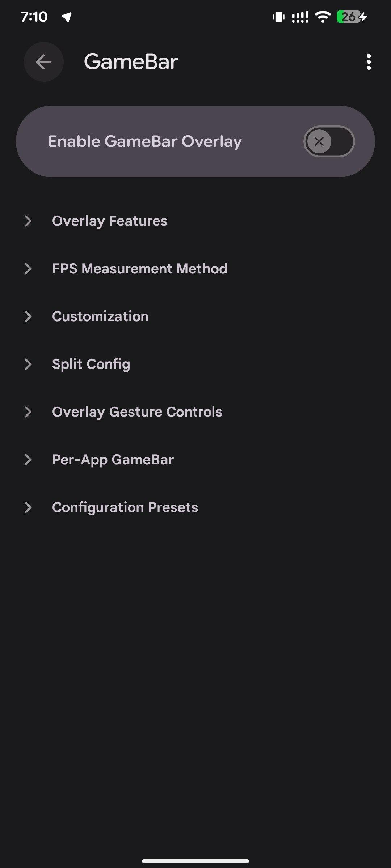Tap the signal strength icon

tap(300, 17)
